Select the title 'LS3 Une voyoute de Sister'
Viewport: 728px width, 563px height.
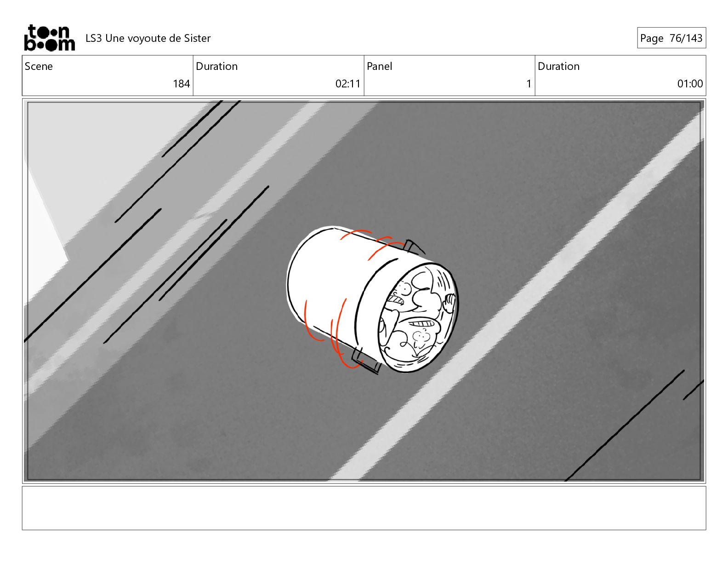coord(148,38)
